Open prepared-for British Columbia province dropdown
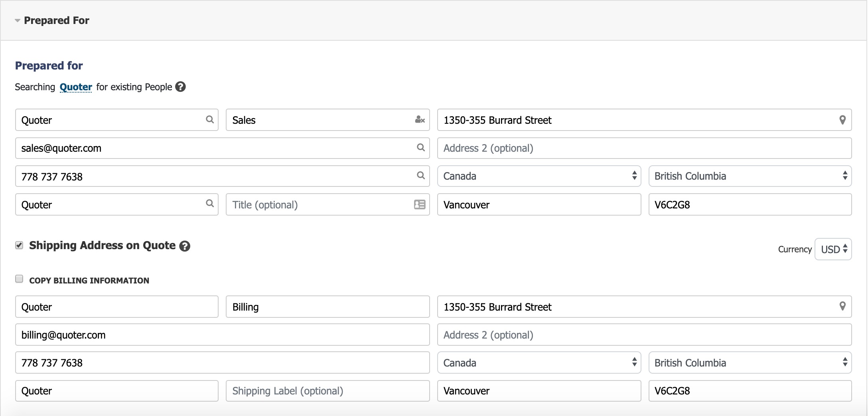Screen dimensions: 868x416 pos(750,176)
